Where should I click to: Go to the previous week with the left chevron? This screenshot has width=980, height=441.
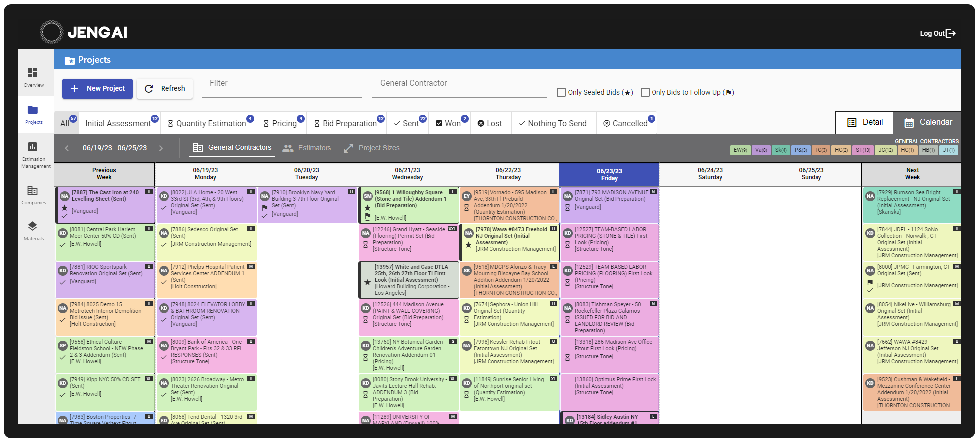[x=67, y=148]
